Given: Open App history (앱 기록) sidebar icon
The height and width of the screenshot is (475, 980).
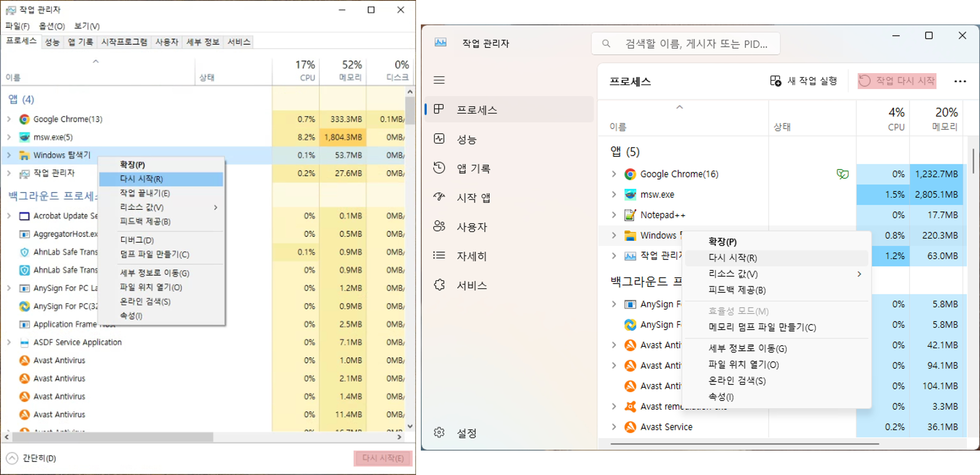Looking at the screenshot, I should pos(439,168).
